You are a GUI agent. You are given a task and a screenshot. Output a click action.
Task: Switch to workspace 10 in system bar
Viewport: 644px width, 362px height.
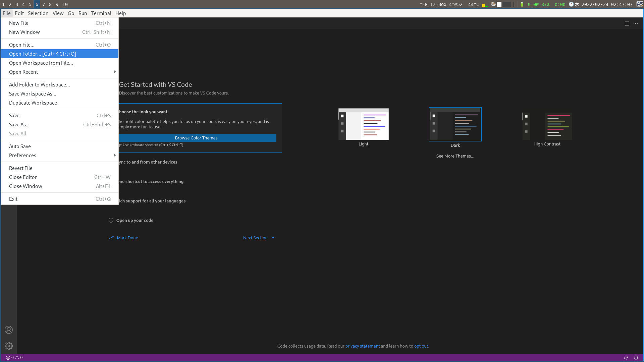point(65,4)
